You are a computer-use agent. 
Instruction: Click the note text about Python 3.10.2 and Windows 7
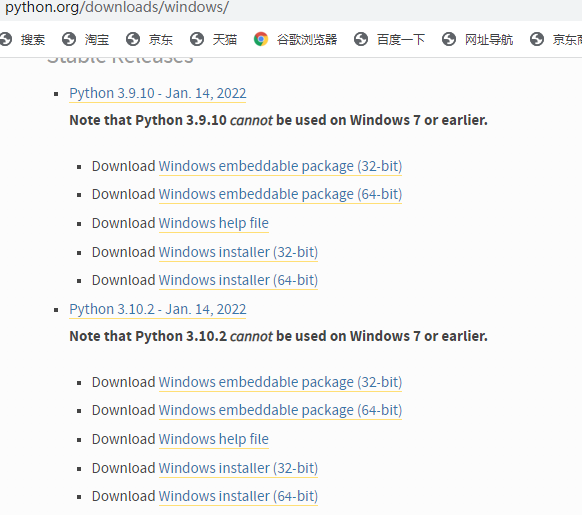click(278, 336)
